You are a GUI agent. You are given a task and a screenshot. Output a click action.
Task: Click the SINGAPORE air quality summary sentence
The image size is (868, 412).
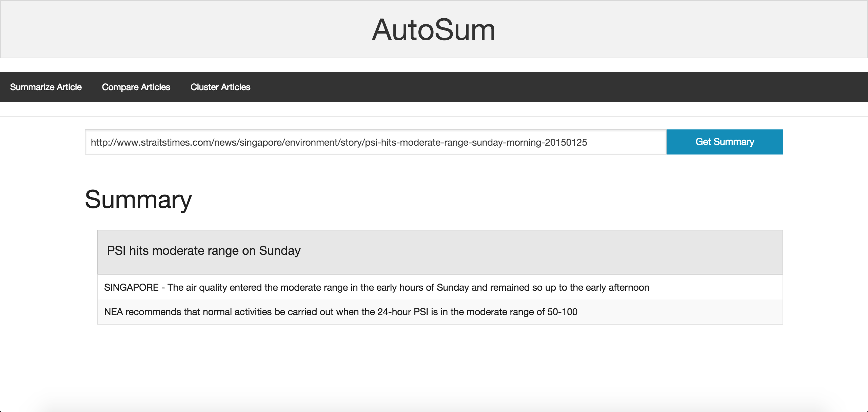[376, 287]
